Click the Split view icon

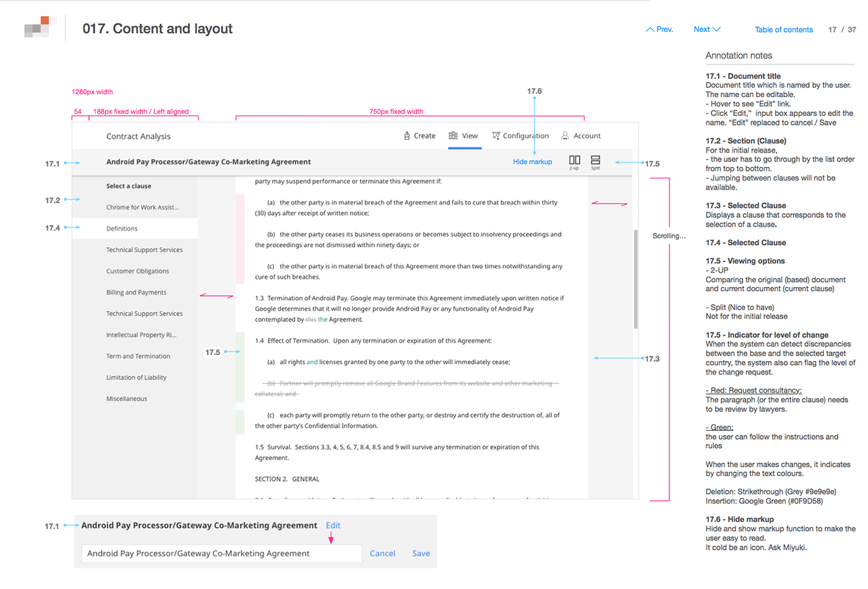(x=595, y=159)
